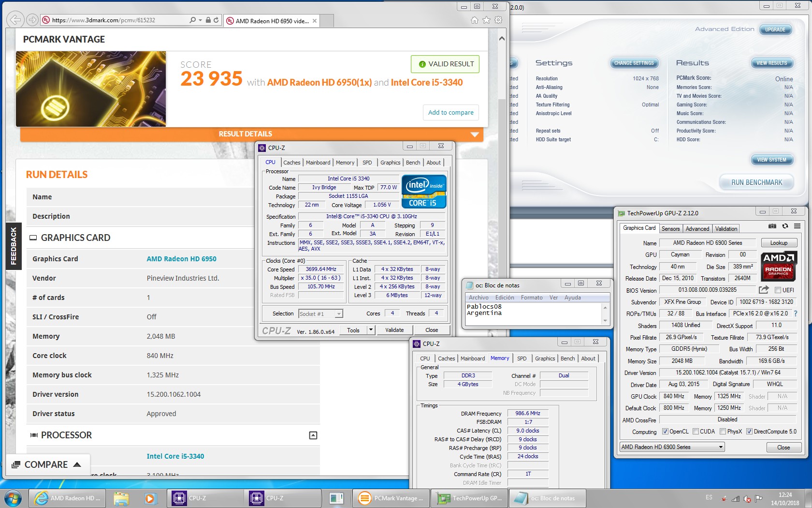The image size is (812, 508).
Task: Click the browser forward arrow button
Action: 32,20
